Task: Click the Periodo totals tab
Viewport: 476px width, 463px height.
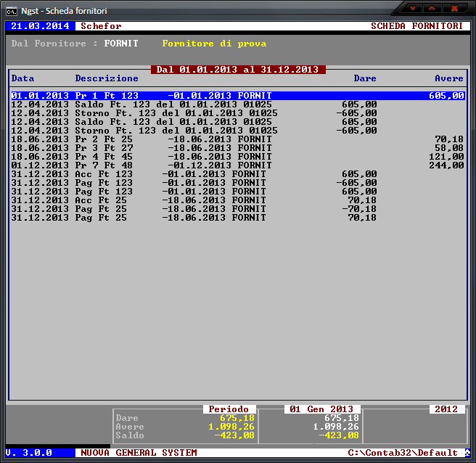Action: point(229,409)
